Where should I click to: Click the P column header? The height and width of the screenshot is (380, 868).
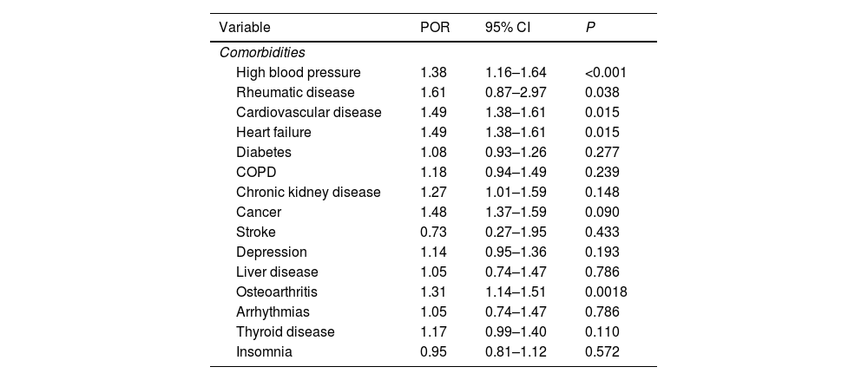(x=590, y=28)
